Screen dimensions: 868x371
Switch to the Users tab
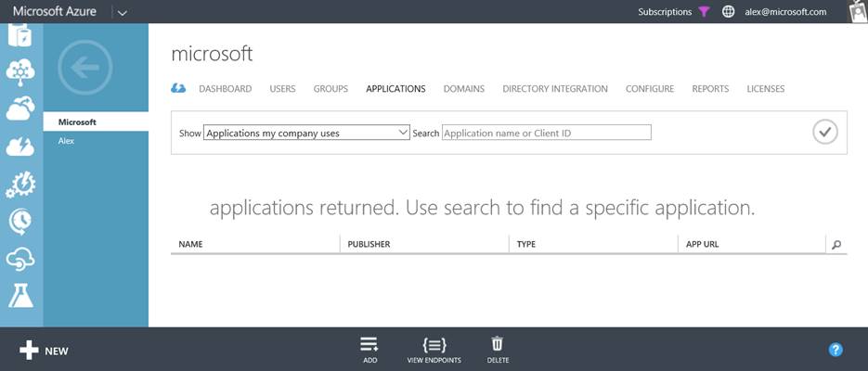pyautogui.click(x=282, y=88)
